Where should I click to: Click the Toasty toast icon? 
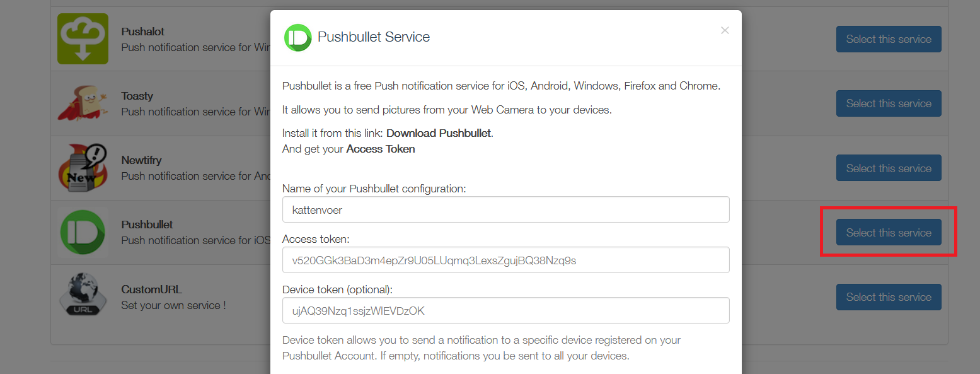click(x=83, y=103)
